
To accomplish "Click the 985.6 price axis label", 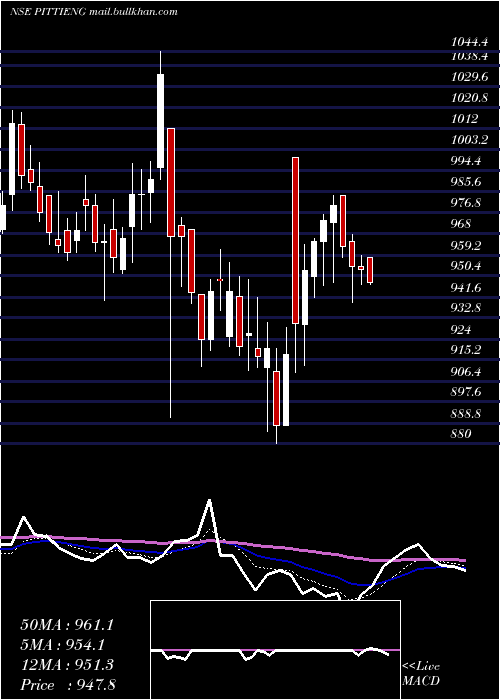I will [x=466, y=182].
